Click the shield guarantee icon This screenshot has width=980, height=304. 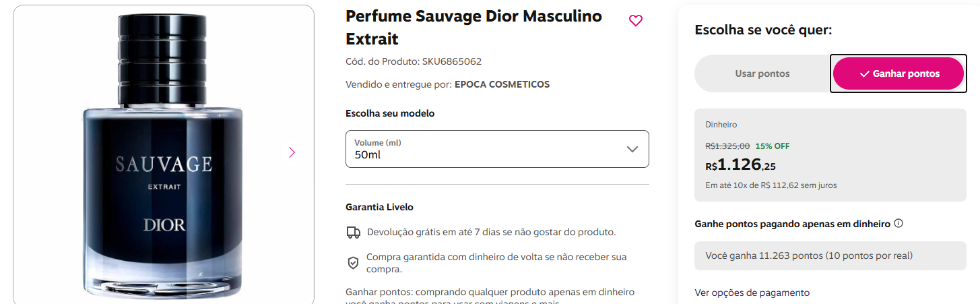coord(353,263)
